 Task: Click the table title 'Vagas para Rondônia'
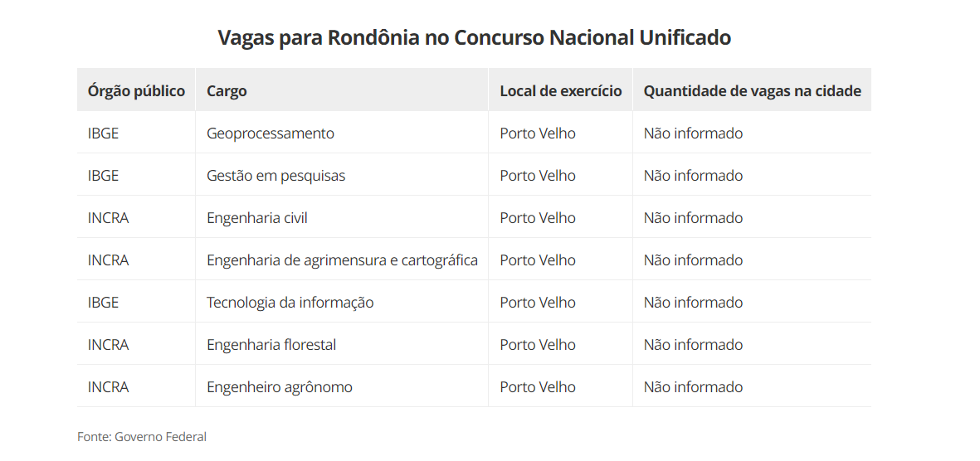click(474, 38)
